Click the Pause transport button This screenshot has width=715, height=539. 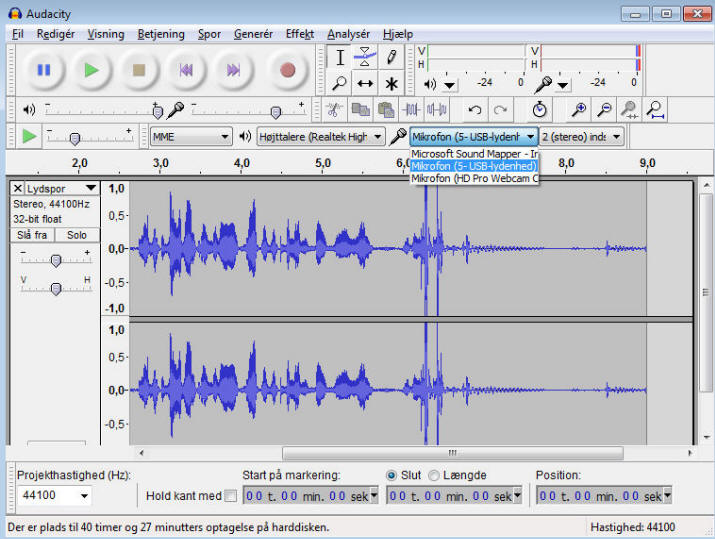point(43,70)
